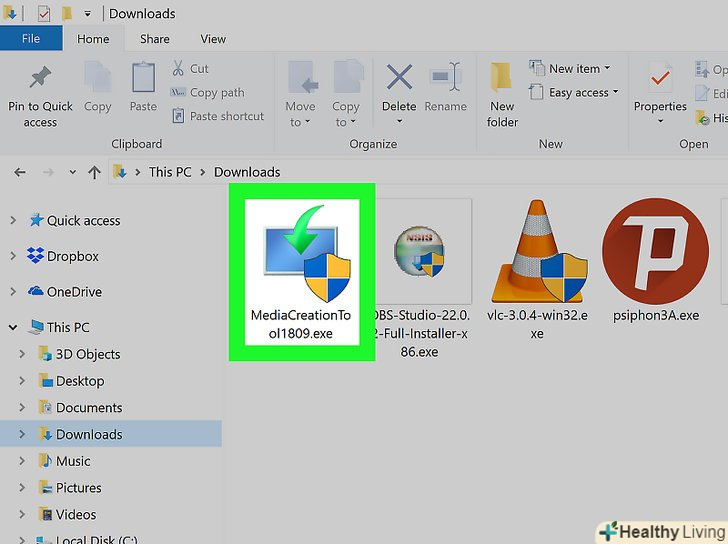Expand Dropbox tree node

coord(13,256)
